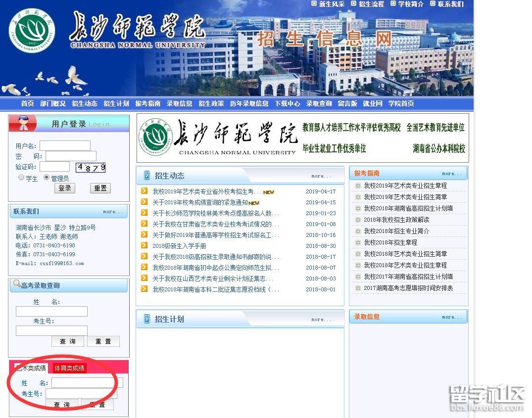Image resolution: width=532 pixels, height=418 pixels.
Task: Click the icon beside 招生流程 top link
Action: coord(353,3)
